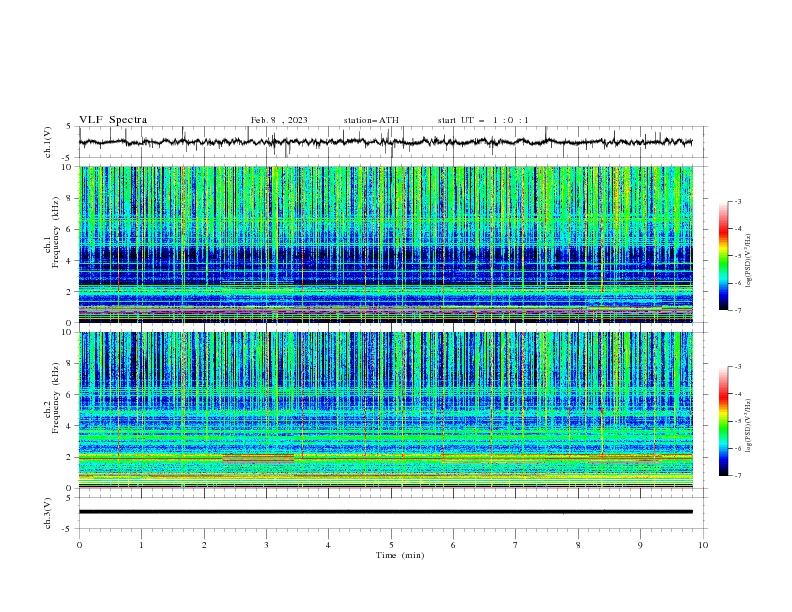Click time axis tick label "5"
The height and width of the screenshot is (612, 792).
pos(391,545)
